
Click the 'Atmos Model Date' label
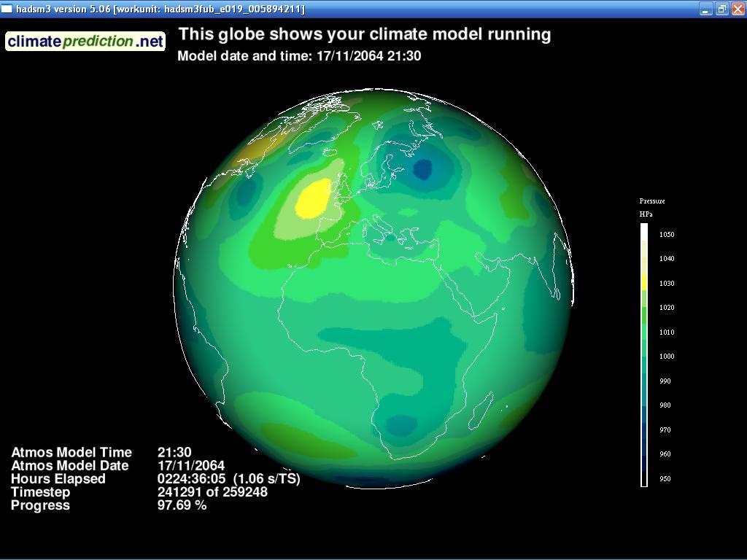tap(69, 466)
